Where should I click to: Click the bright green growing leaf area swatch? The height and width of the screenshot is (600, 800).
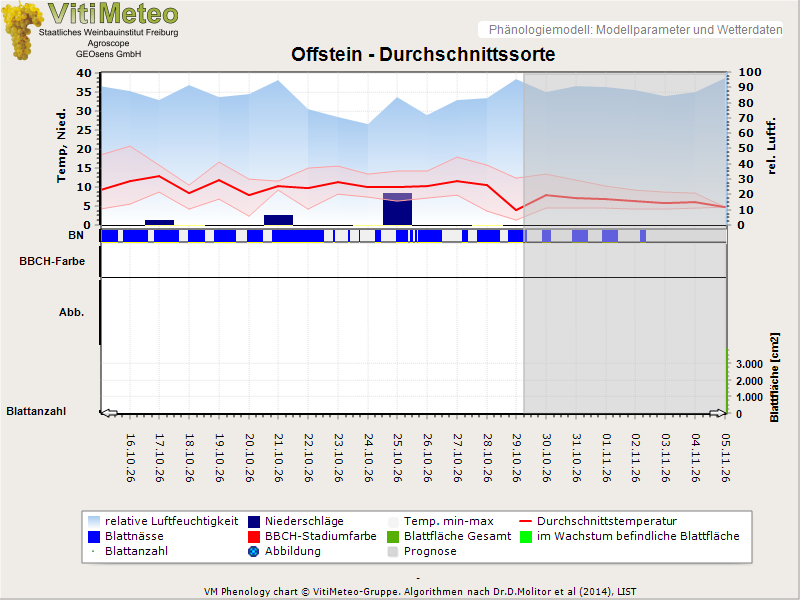(x=526, y=537)
